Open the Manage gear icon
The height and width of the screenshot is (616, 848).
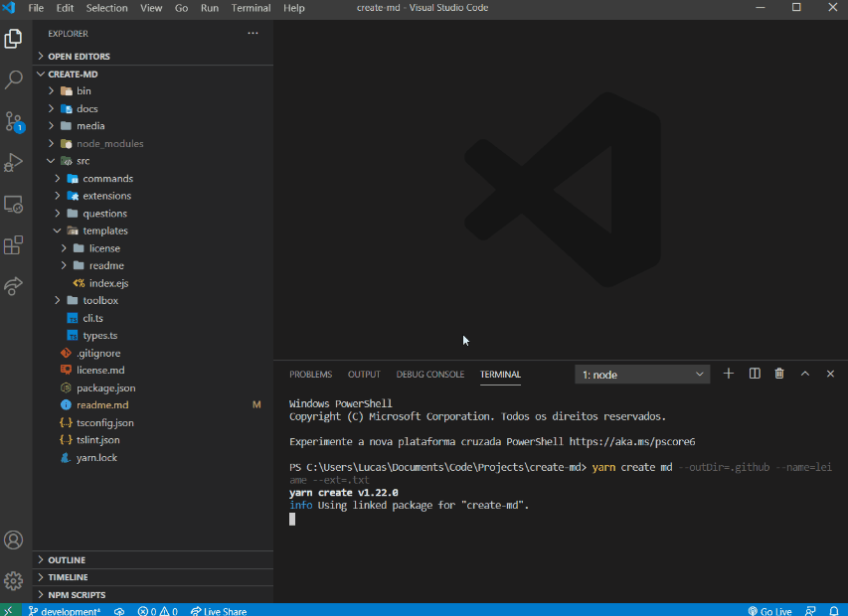pyautogui.click(x=14, y=581)
